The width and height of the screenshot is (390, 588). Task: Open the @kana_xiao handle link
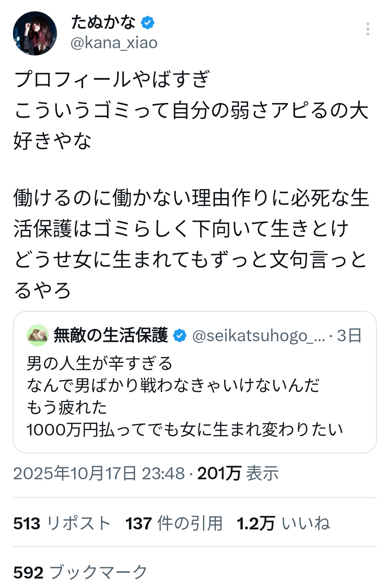(x=114, y=43)
